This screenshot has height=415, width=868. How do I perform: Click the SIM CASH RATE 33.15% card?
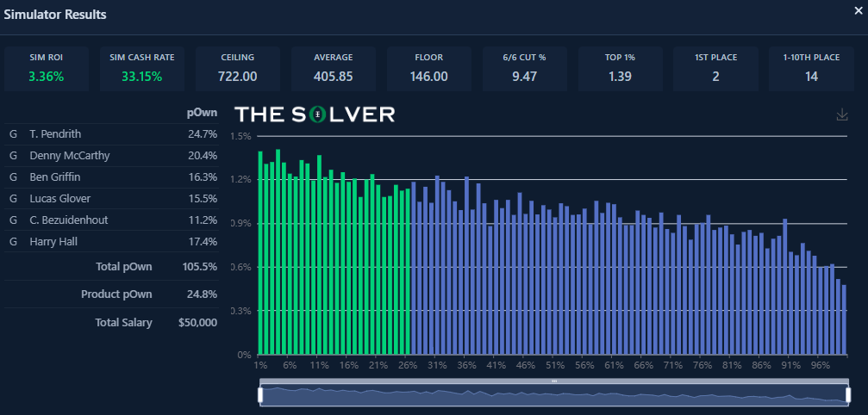click(x=141, y=69)
